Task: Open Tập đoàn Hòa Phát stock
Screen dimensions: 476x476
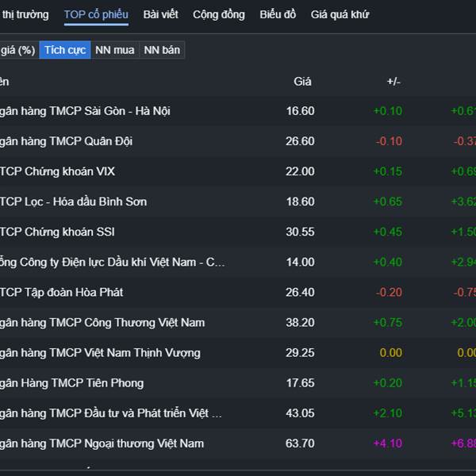Action: (62, 292)
